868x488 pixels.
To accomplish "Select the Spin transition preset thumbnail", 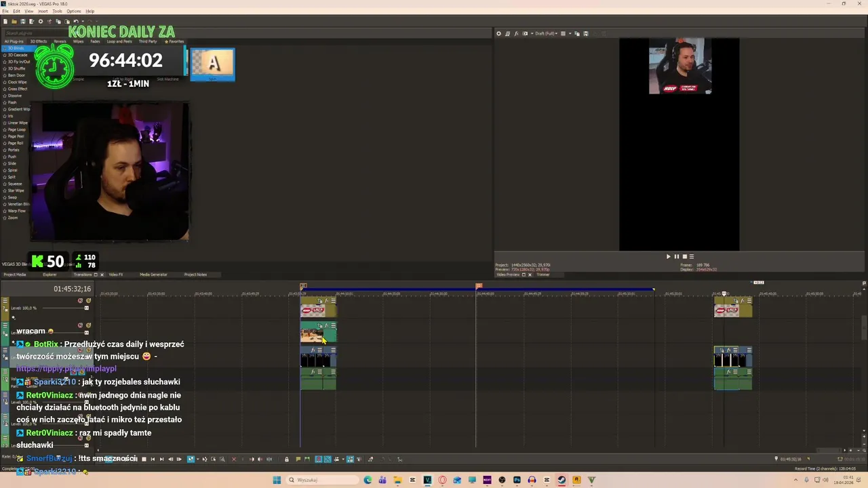I will tap(213, 64).
